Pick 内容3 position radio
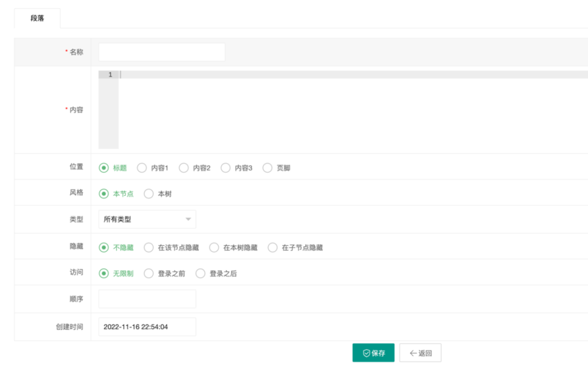588x372 pixels. (x=225, y=168)
